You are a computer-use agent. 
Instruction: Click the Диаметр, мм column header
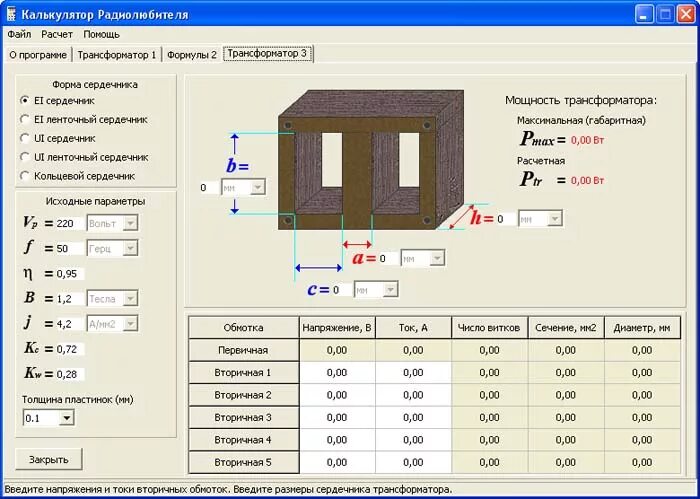tap(642, 328)
